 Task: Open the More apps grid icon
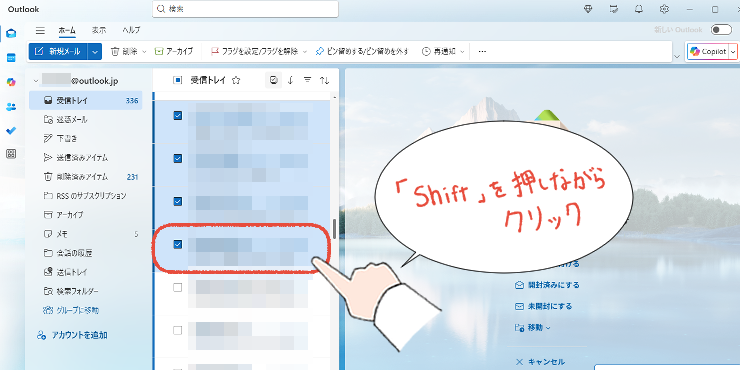[11, 153]
